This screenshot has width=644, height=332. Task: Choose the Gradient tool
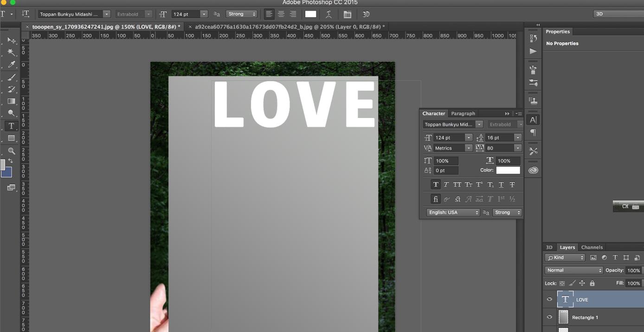click(x=12, y=101)
